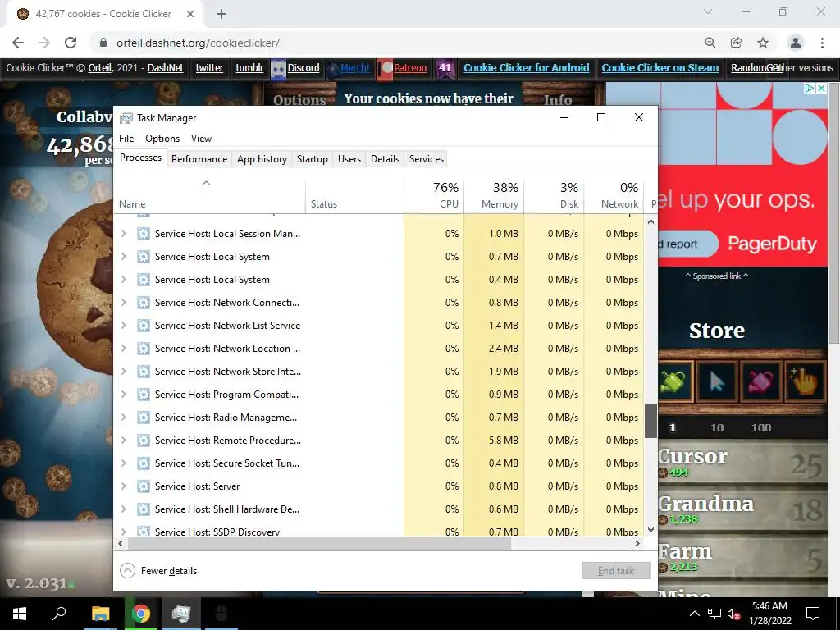Click Task Manager icon in the taskbar
The width and height of the screenshot is (840, 630).
point(181,614)
